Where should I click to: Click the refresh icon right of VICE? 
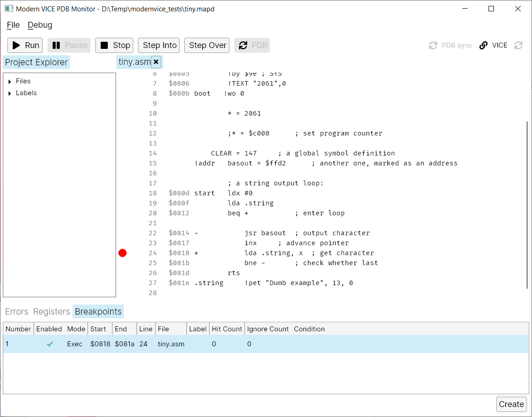coord(518,45)
